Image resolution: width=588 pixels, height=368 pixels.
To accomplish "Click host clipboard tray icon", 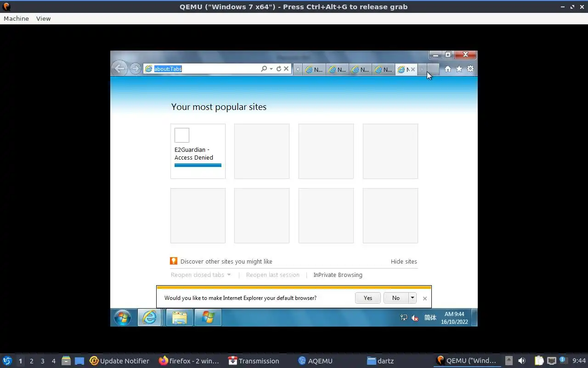I will 539,361.
